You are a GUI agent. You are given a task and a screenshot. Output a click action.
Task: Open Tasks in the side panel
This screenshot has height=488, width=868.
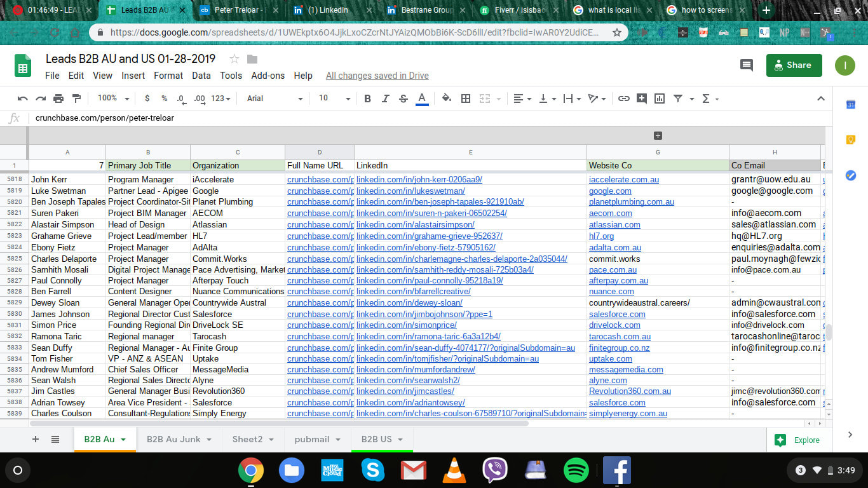point(851,175)
